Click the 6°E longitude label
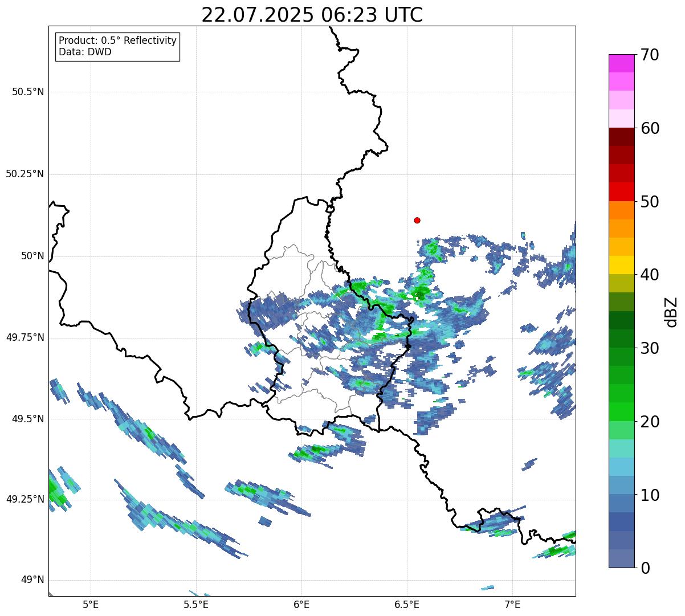685x616 pixels. click(x=301, y=604)
